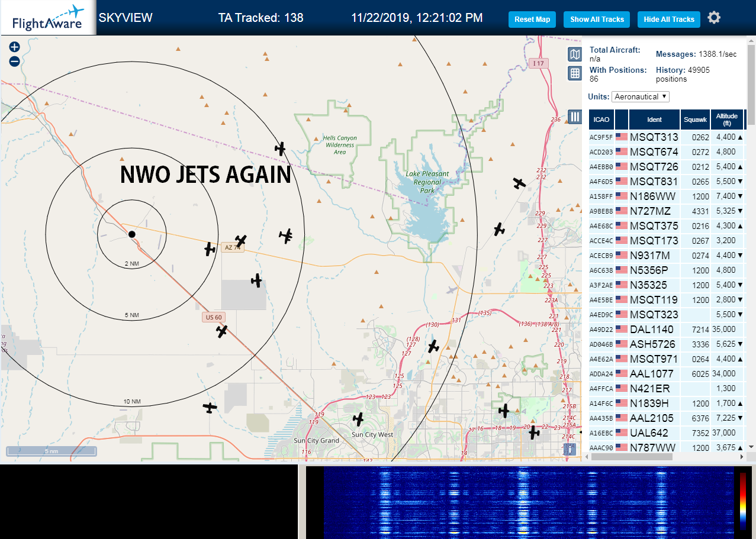
Task: Select MSQT674 aircraft row
Action: (666, 152)
